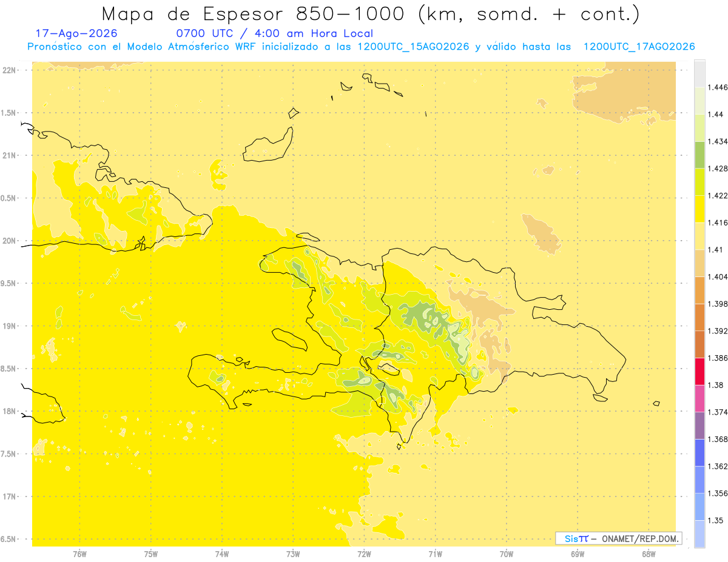Select the colorbar value '1.44'
Viewport: 728px width, 562px height.
tap(715, 114)
